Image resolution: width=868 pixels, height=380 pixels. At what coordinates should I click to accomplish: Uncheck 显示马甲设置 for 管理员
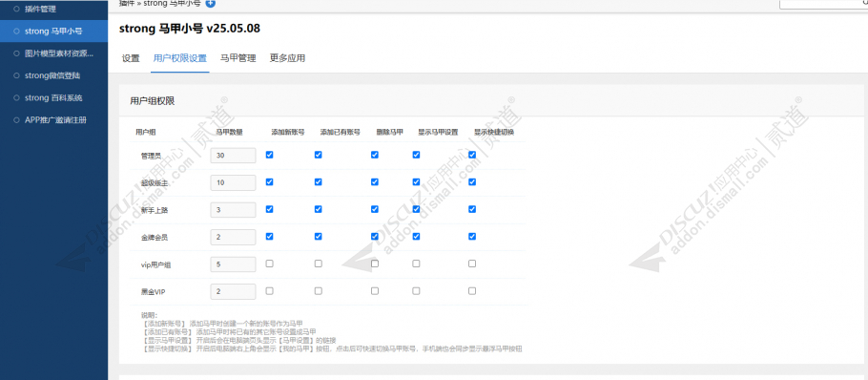pos(416,155)
